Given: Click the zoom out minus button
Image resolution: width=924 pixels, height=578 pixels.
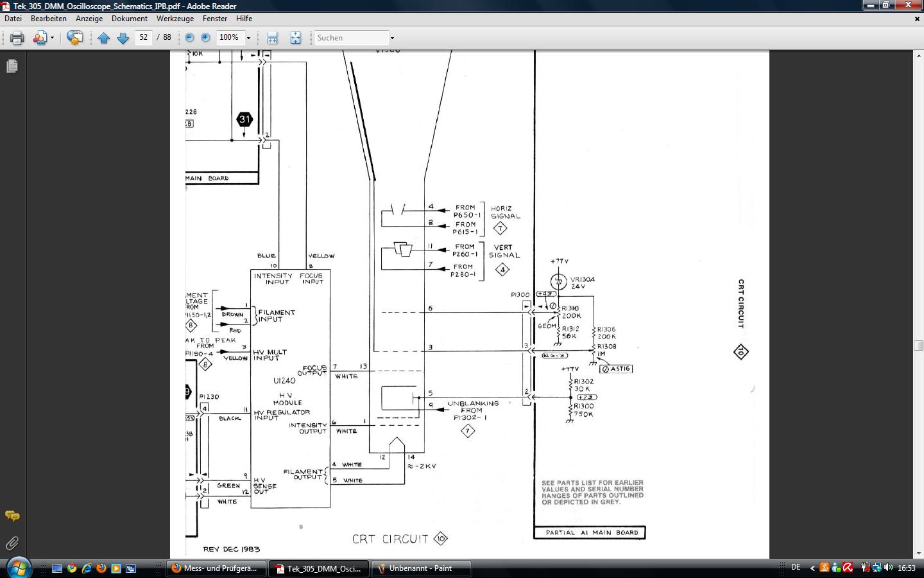Looking at the screenshot, I should point(189,38).
